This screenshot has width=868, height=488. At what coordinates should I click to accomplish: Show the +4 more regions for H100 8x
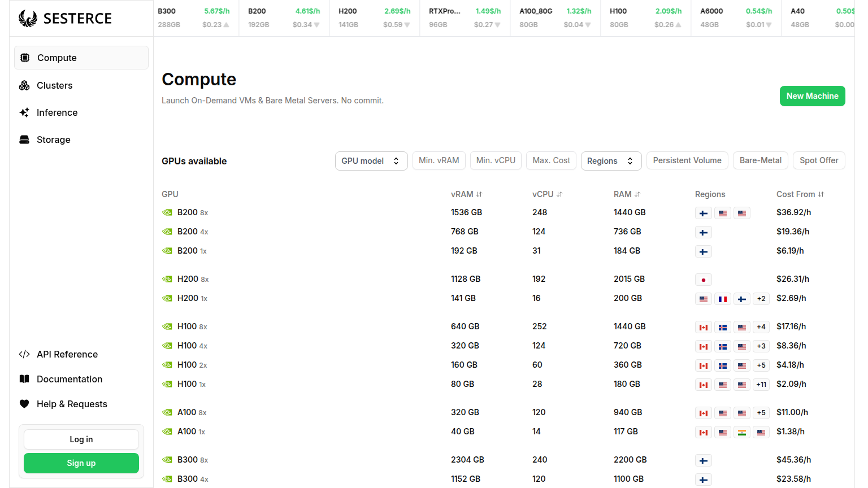(761, 327)
